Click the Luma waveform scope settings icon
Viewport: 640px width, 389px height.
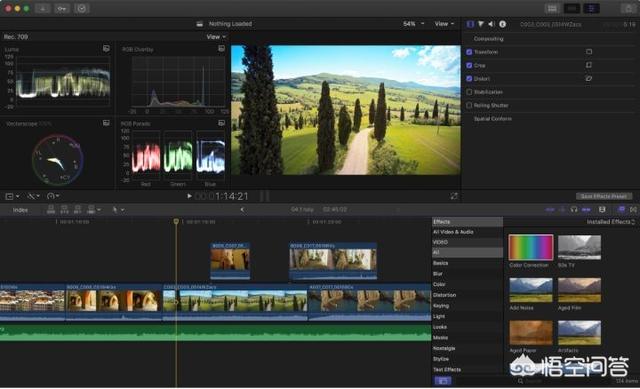coord(106,49)
